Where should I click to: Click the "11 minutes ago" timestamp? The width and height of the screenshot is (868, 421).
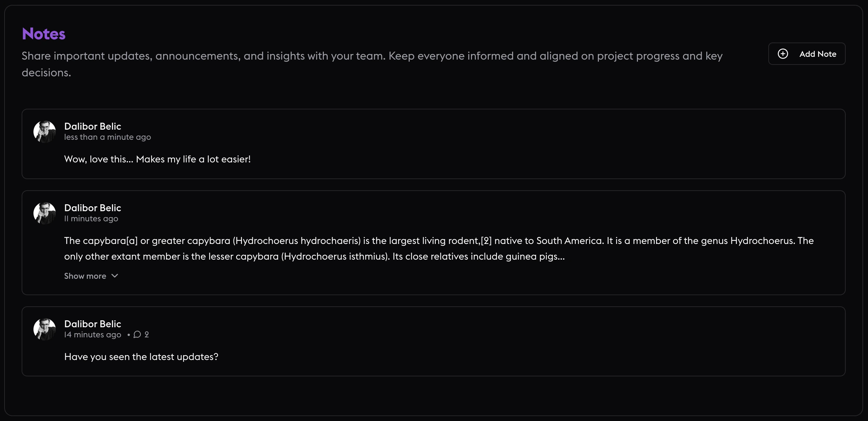click(x=91, y=219)
